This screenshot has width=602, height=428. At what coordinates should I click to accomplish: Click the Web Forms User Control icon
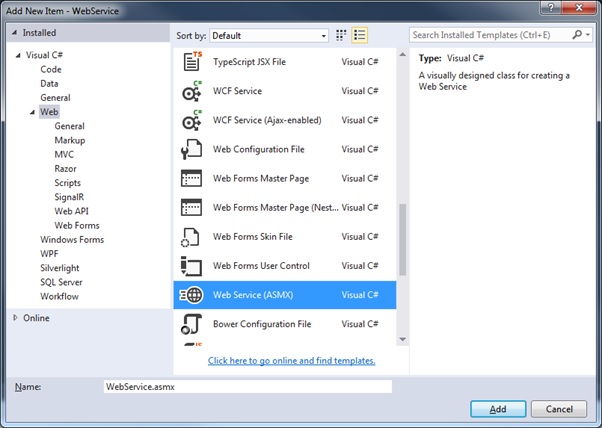point(191,266)
